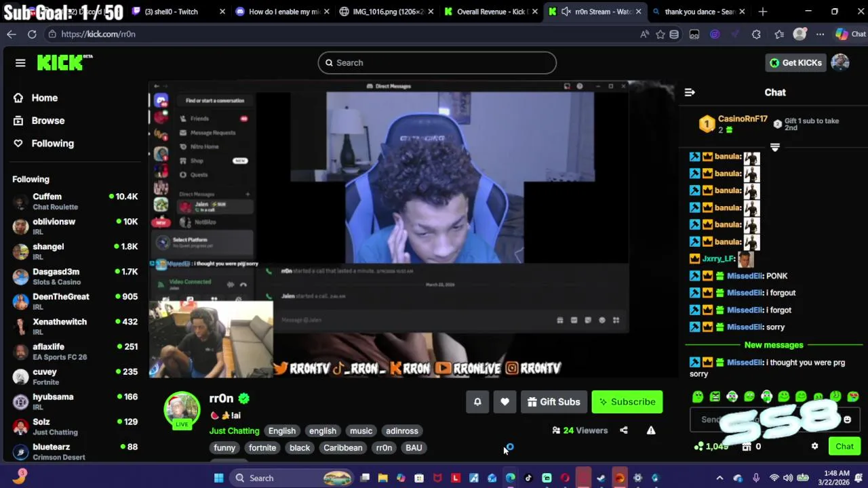
Task: Click the green Subscribe button
Action: coord(627,402)
